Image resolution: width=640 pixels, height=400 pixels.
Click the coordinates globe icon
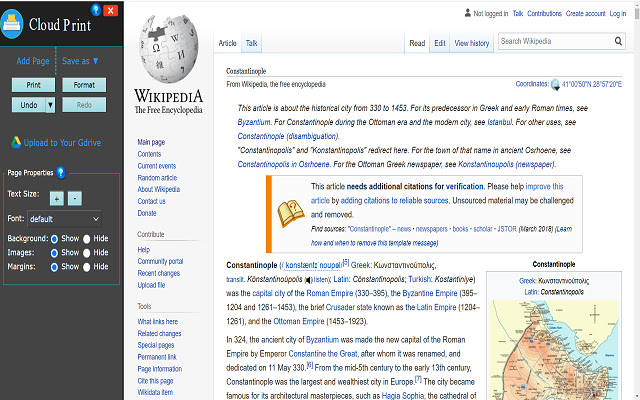tap(555, 84)
